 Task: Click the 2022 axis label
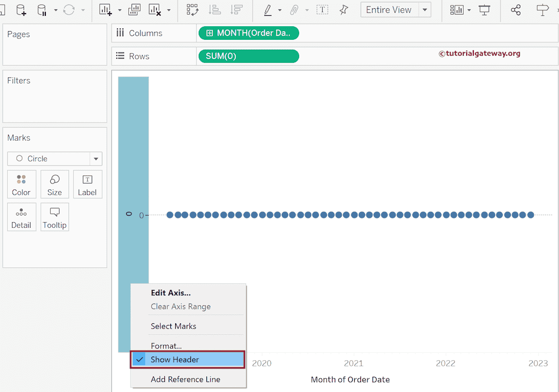pos(445,364)
